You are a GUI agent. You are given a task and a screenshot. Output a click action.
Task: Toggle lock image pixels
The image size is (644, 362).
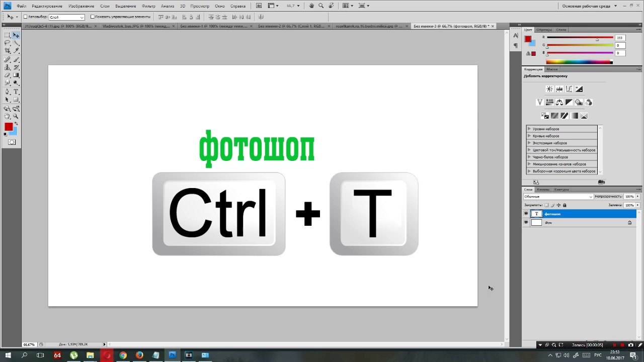(553, 205)
